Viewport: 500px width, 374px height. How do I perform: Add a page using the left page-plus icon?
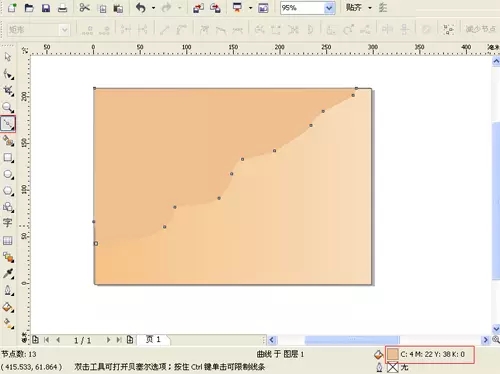tap(35, 340)
